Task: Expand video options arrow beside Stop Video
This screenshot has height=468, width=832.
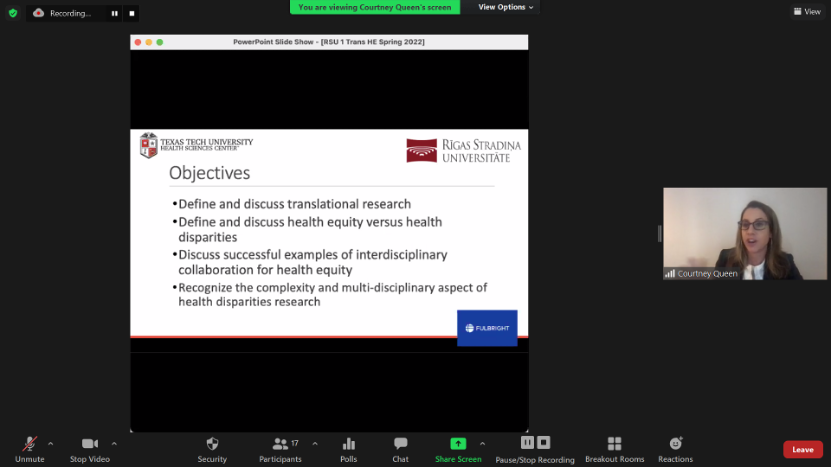Action: (114, 443)
